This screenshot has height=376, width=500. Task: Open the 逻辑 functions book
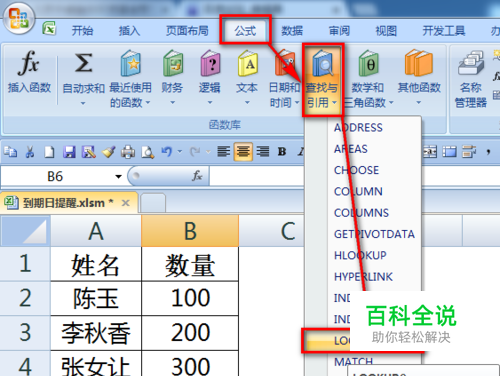[210, 63]
